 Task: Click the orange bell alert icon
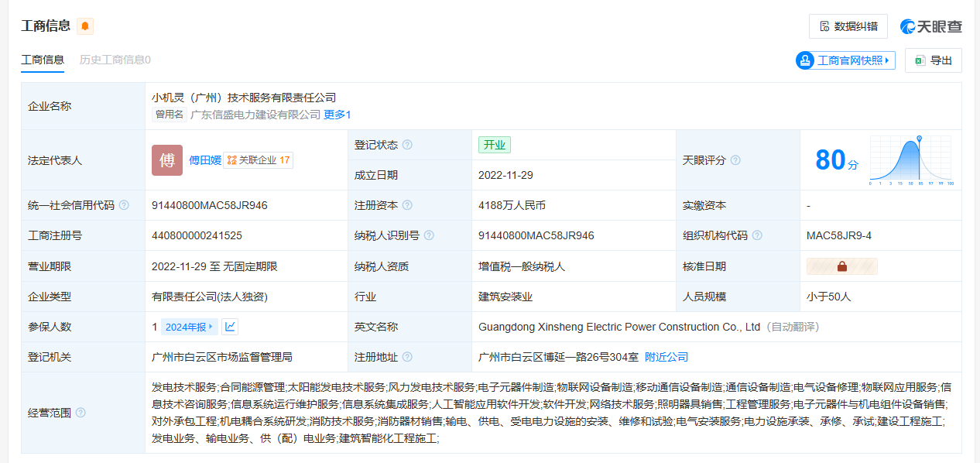pyautogui.click(x=85, y=26)
